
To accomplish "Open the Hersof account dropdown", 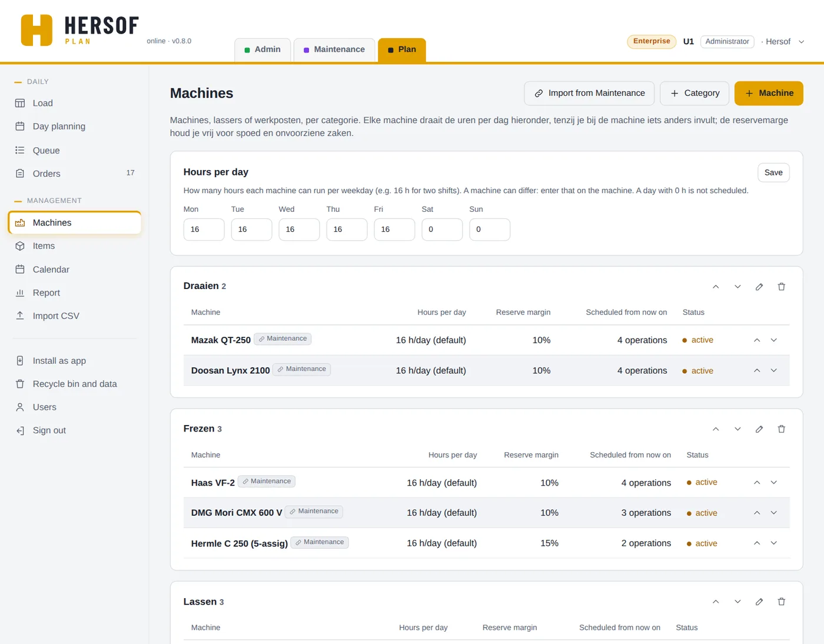I will tap(783, 42).
